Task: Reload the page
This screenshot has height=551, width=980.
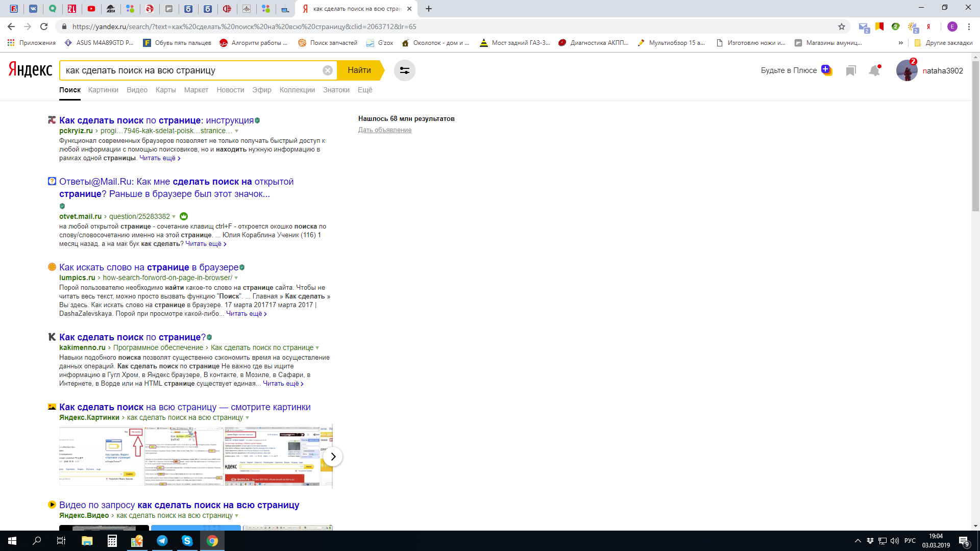Action: click(44, 27)
